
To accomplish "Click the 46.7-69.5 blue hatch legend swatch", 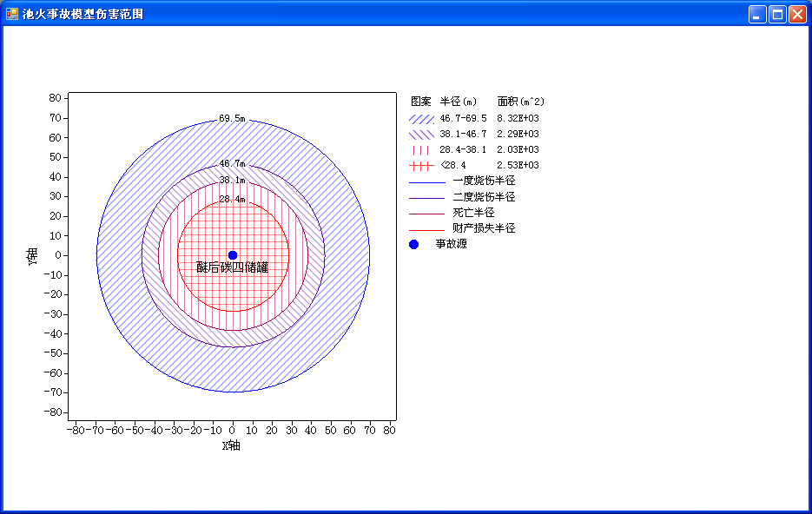I will click(421, 119).
